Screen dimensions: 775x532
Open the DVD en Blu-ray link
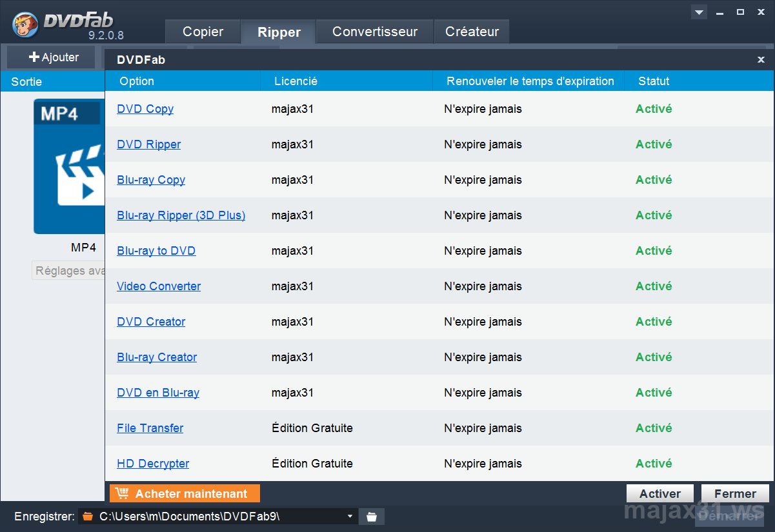click(x=158, y=393)
